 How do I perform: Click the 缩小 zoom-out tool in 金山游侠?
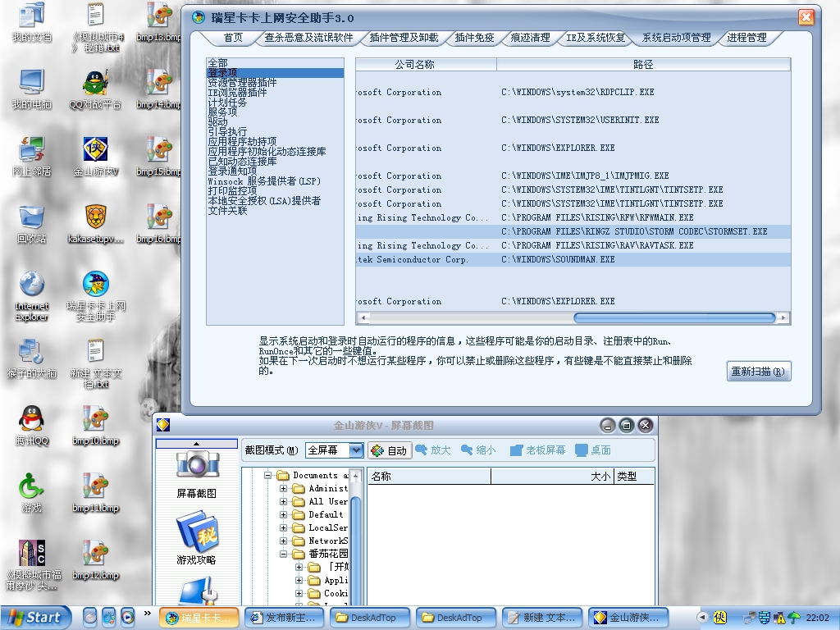coord(478,450)
